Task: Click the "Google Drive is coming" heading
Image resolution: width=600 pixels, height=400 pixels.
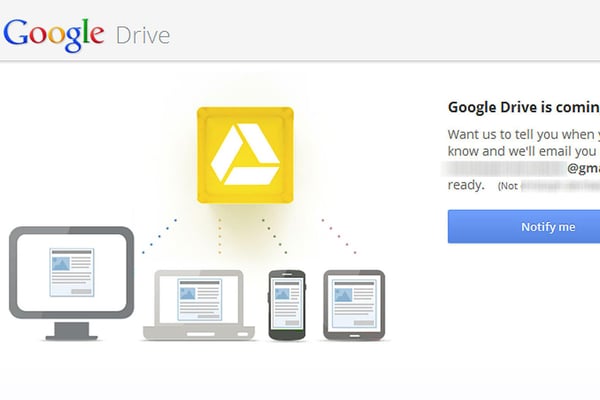Action: click(523, 108)
